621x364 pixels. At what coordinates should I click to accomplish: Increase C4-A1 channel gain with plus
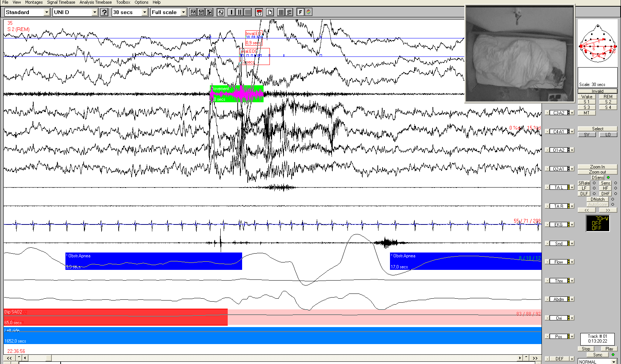click(x=572, y=131)
